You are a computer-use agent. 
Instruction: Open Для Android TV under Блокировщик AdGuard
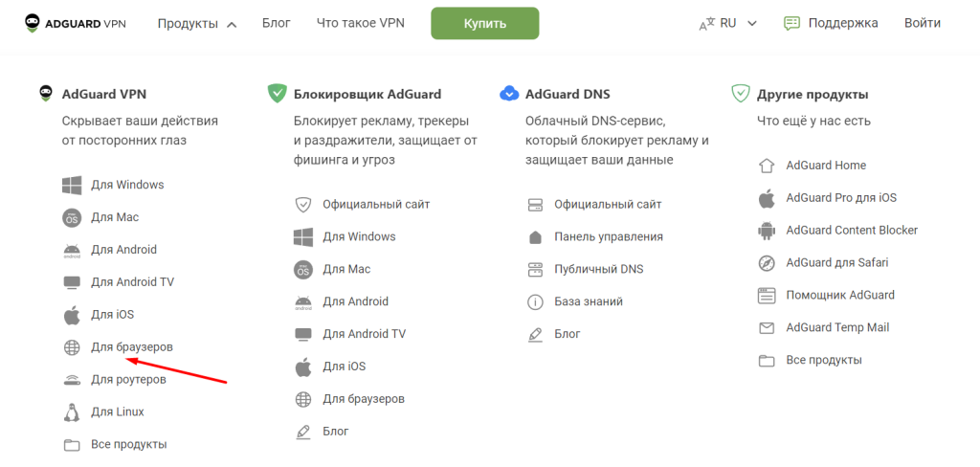pos(364,334)
